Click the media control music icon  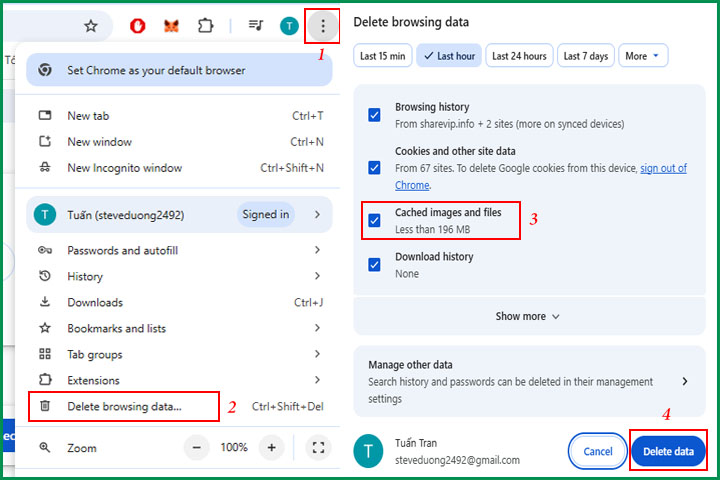click(256, 26)
